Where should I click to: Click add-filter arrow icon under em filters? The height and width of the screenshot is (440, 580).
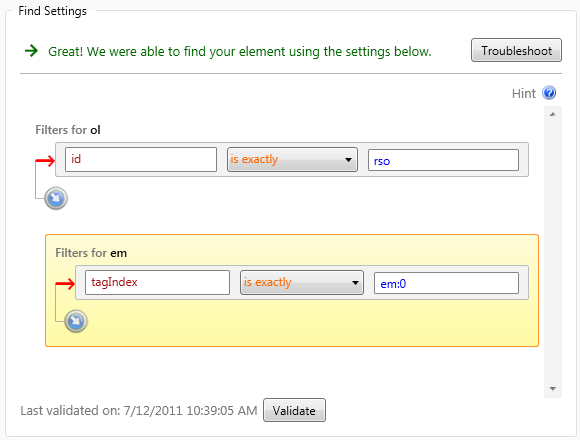pyautogui.click(x=76, y=321)
